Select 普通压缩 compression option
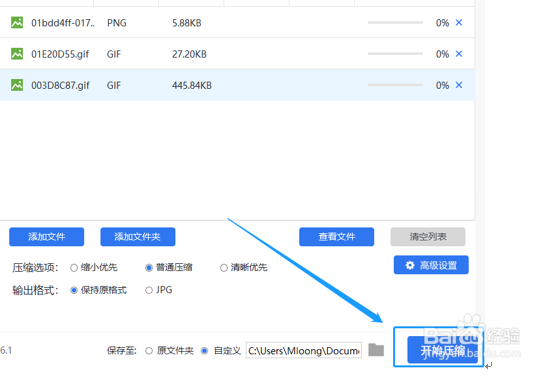Viewport: 552px width, 373px height. coord(149,268)
